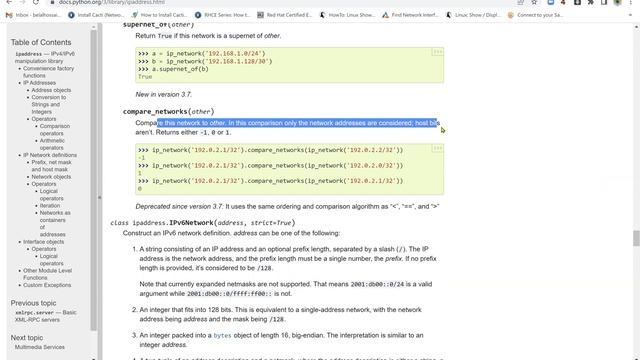Show more bookmarks via overflow chevron

(630, 15)
